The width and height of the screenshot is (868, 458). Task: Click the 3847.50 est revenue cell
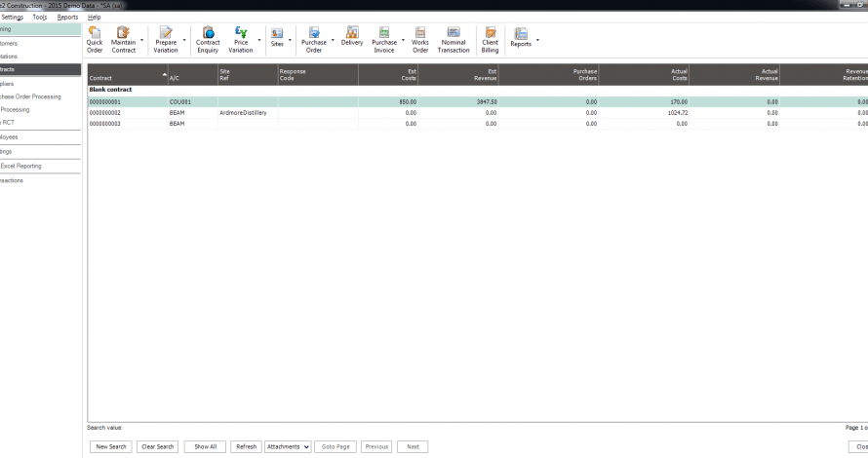[x=458, y=101]
